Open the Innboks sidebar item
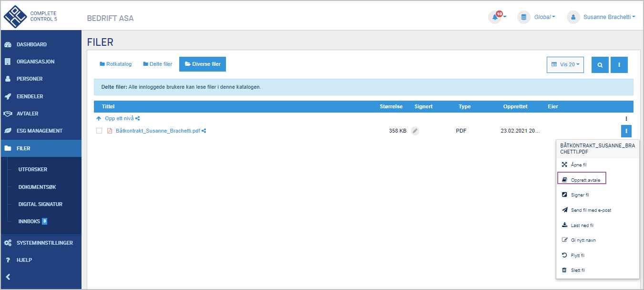644x290 pixels. (x=30, y=221)
